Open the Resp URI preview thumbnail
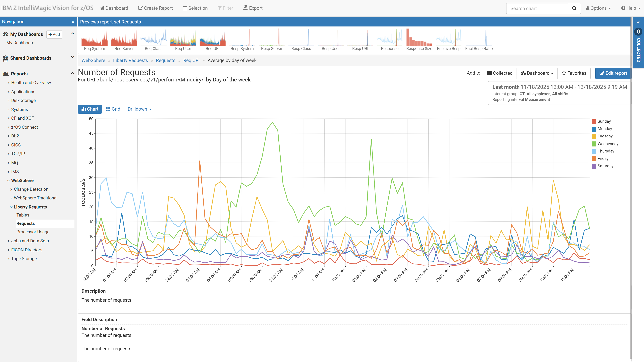The height and width of the screenshot is (362, 644). pyautogui.click(x=360, y=40)
